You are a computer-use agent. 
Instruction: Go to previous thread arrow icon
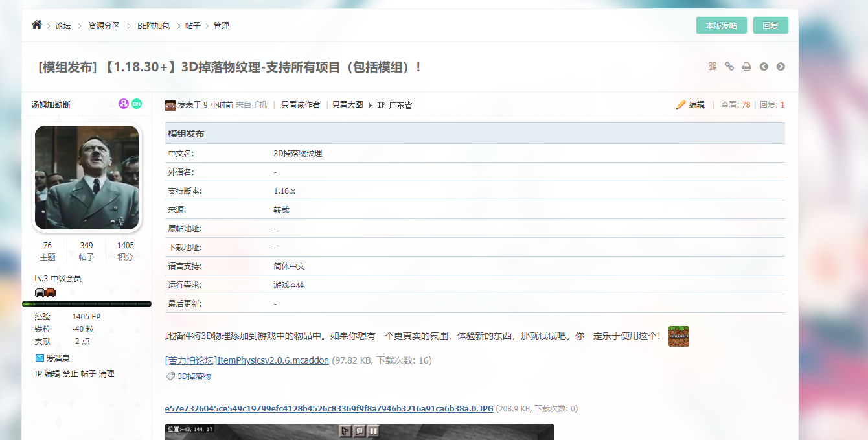764,66
